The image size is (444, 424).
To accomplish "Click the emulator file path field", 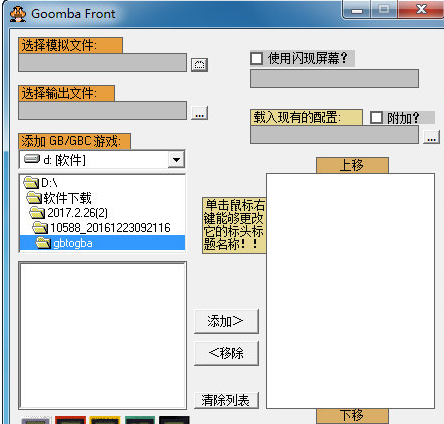I will click(102, 62).
